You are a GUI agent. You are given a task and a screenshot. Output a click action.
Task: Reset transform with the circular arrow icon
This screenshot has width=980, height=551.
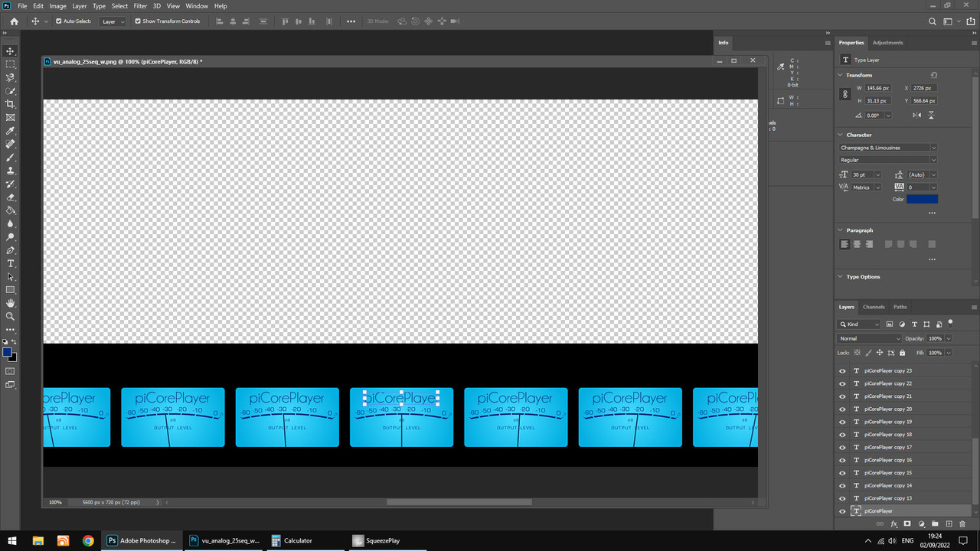tap(933, 75)
